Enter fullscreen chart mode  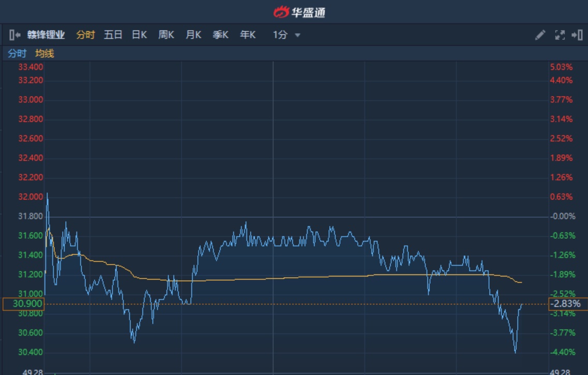(560, 35)
